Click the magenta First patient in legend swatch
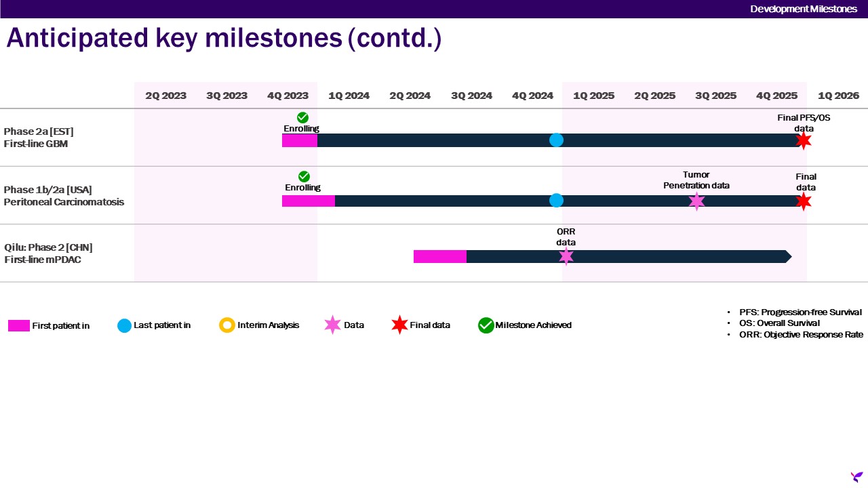The width and height of the screenshot is (868, 488). (19, 326)
